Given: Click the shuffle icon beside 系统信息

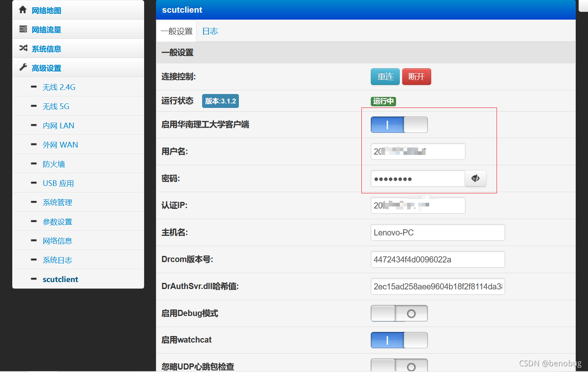Looking at the screenshot, I should 23,48.
